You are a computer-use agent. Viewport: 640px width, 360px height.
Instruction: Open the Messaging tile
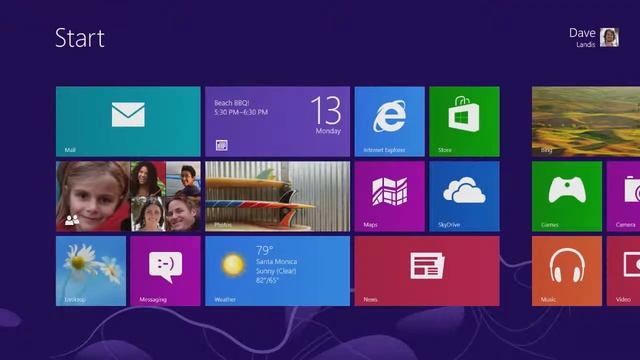click(166, 271)
